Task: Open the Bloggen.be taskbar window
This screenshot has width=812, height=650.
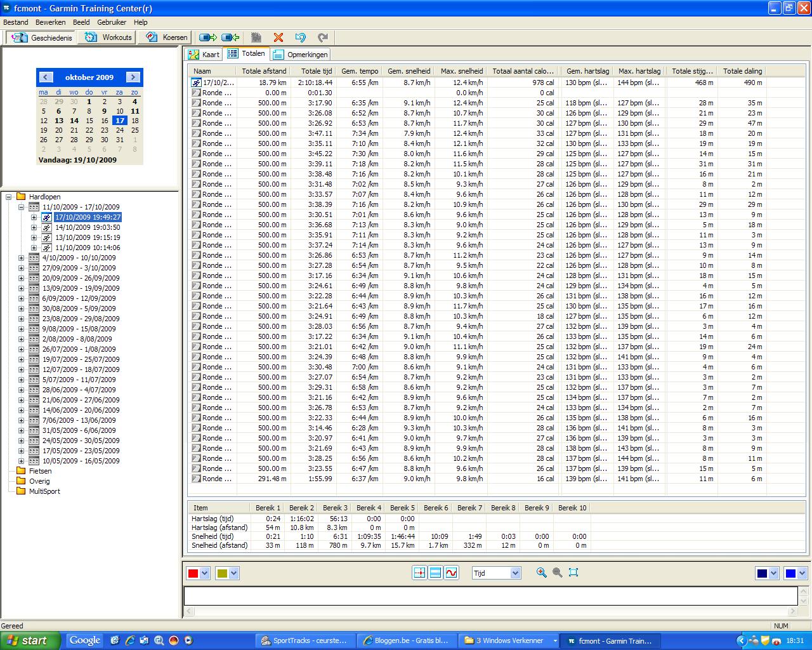Action: (x=407, y=640)
